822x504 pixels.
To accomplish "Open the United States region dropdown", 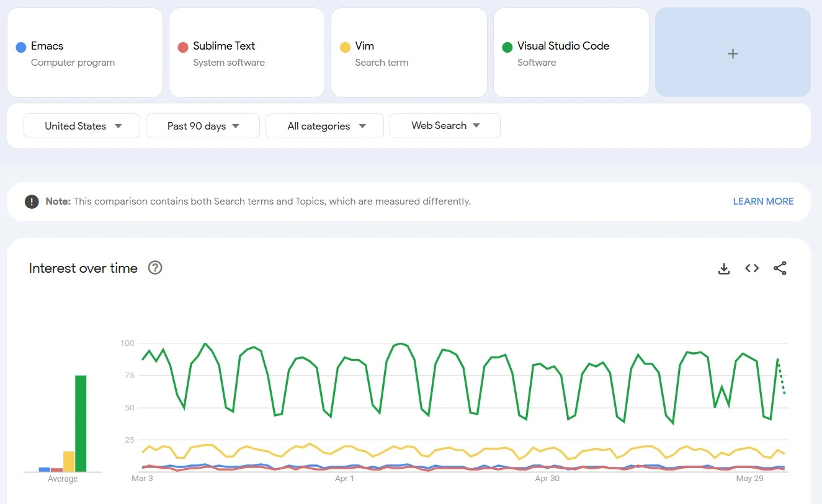I will point(82,126).
